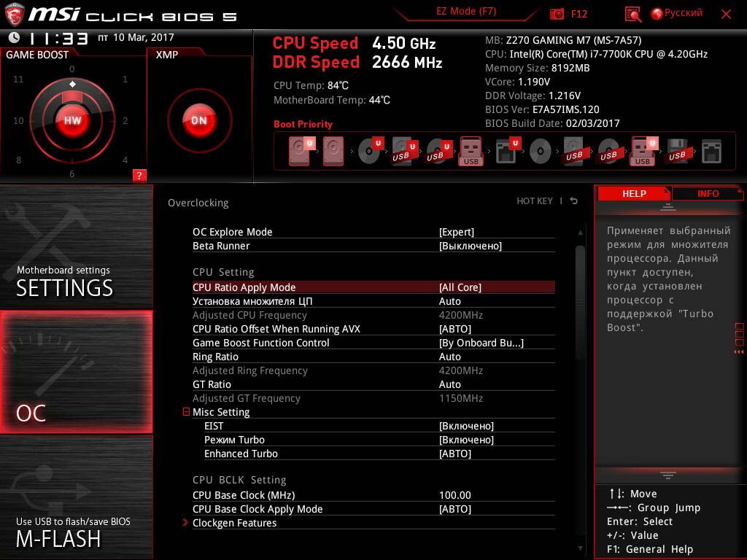This screenshot has height=560, width=747.
Task: Click the clock icon beside the time
Action: click(x=15, y=37)
